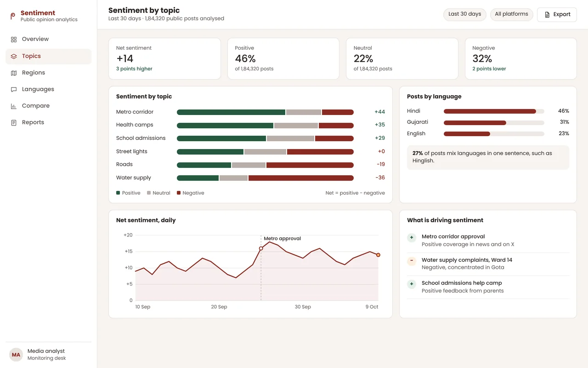Click the Metro corridor sentiment bar
The height and width of the screenshot is (368, 588).
point(265,112)
